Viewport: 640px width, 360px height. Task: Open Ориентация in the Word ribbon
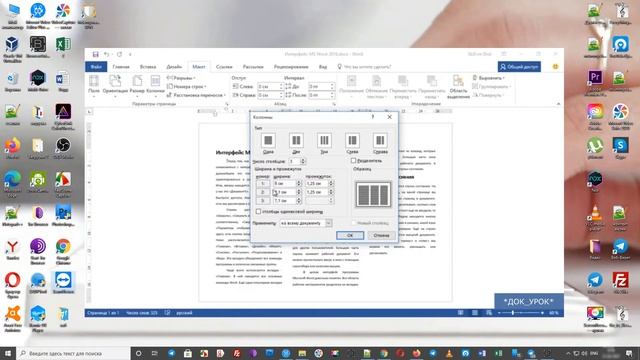coord(115,85)
